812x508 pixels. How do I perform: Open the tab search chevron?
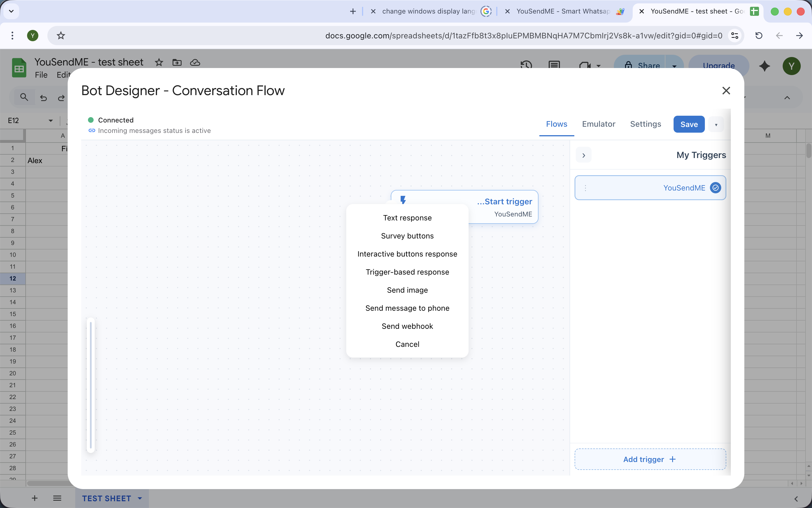tap(11, 11)
